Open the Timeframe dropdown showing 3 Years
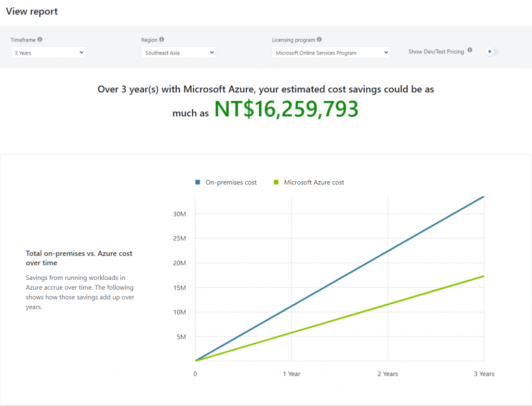Image resolution: width=532 pixels, height=406 pixels. click(48, 52)
